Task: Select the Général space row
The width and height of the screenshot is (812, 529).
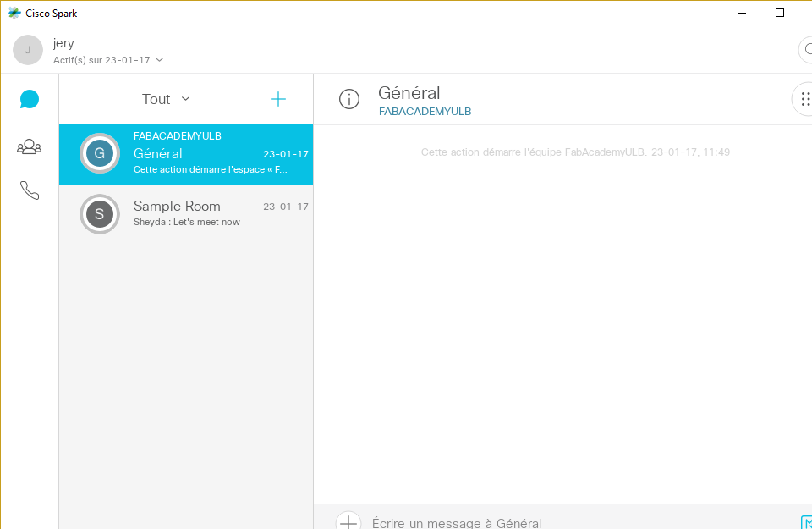Action: pyautogui.click(x=186, y=154)
